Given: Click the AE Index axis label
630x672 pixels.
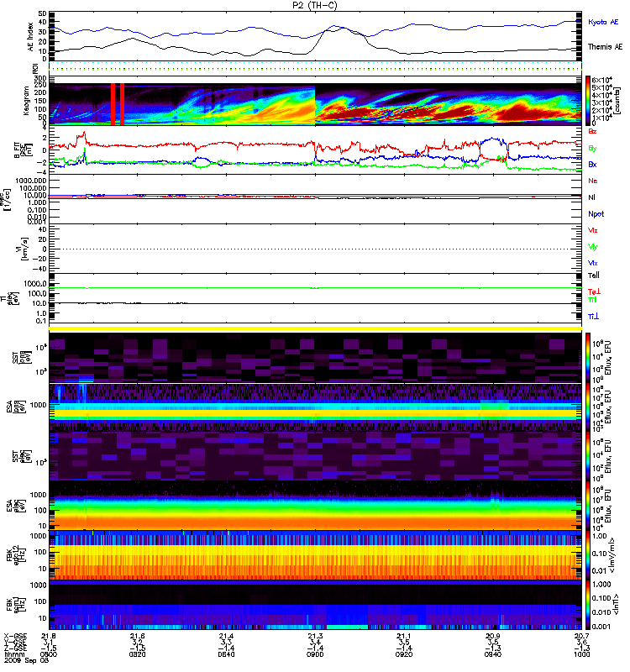Looking at the screenshot, I should 30,37.
